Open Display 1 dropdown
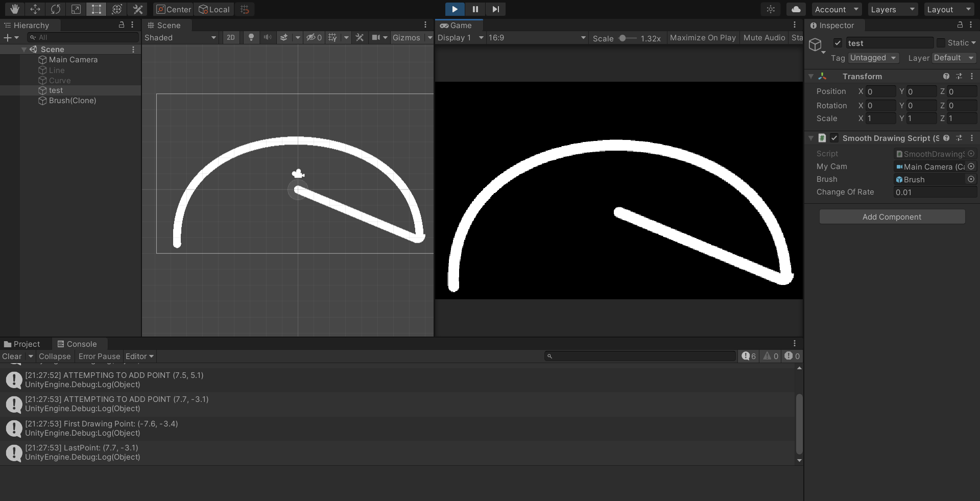Screen dimensions: 980x501 coord(461,38)
